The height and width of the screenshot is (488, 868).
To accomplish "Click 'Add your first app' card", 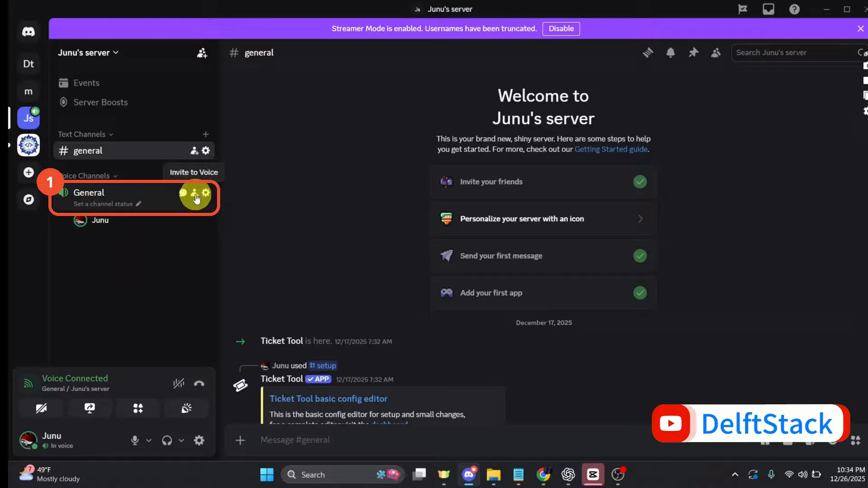I will click(543, 293).
